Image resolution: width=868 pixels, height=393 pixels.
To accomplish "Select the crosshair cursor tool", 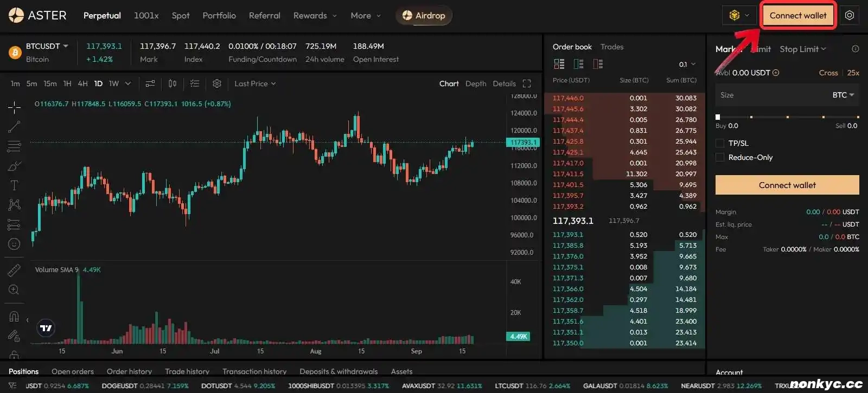I will click(x=14, y=107).
